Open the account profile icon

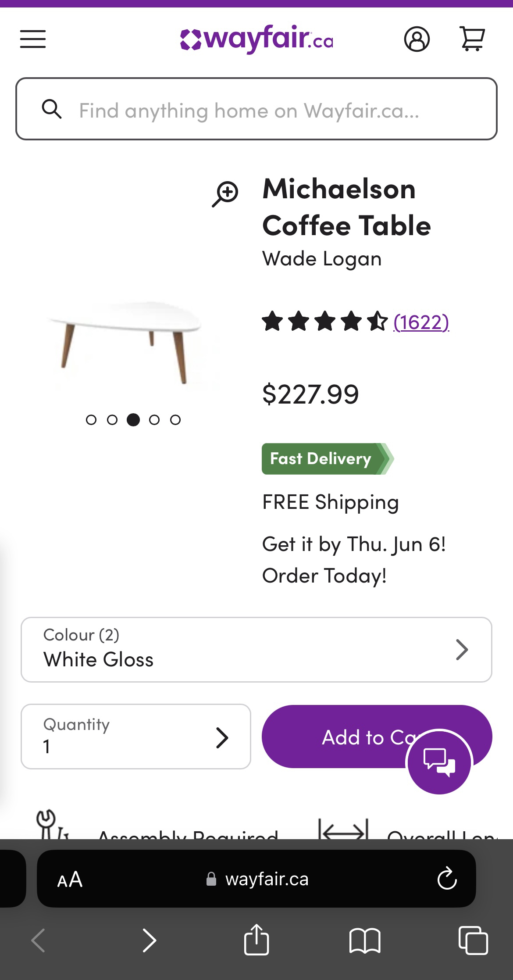tap(417, 39)
